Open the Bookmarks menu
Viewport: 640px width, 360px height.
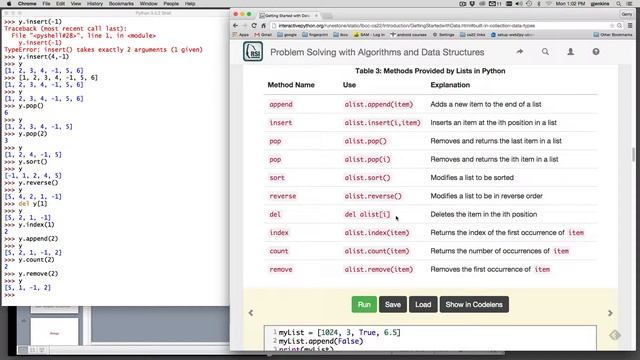pos(121,4)
